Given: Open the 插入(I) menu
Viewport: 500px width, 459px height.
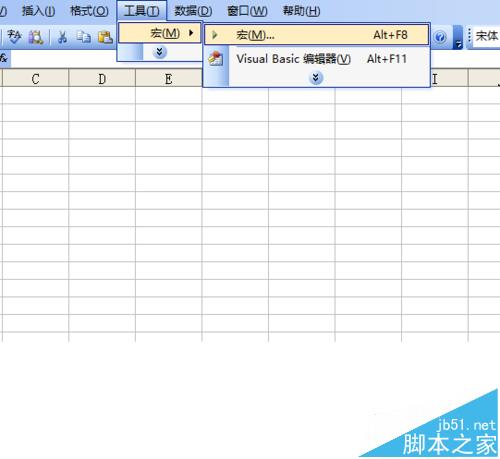Looking at the screenshot, I should point(38,11).
